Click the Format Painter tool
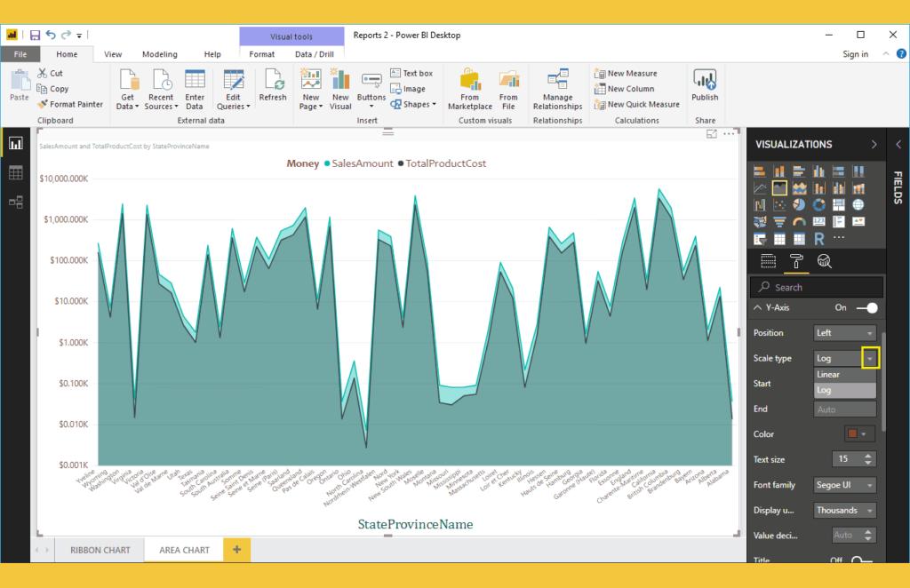910x588 pixels. click(71, 104)
